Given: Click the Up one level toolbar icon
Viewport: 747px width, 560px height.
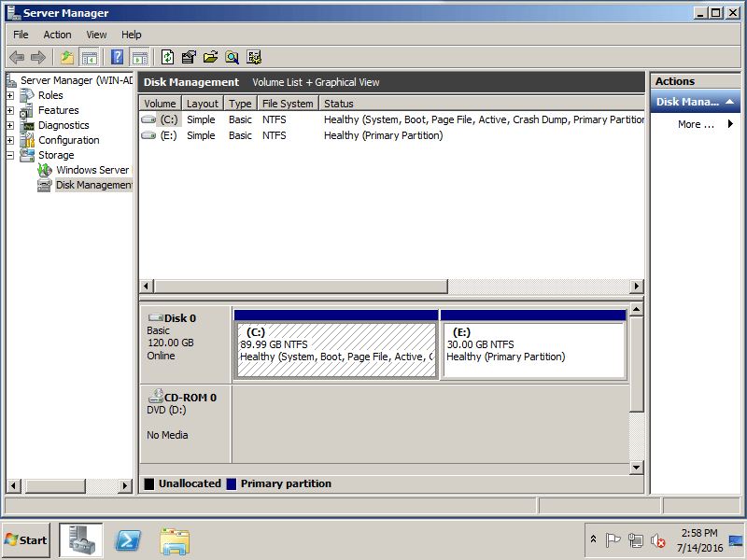Looking at the screenshot, I should point(67,57).
